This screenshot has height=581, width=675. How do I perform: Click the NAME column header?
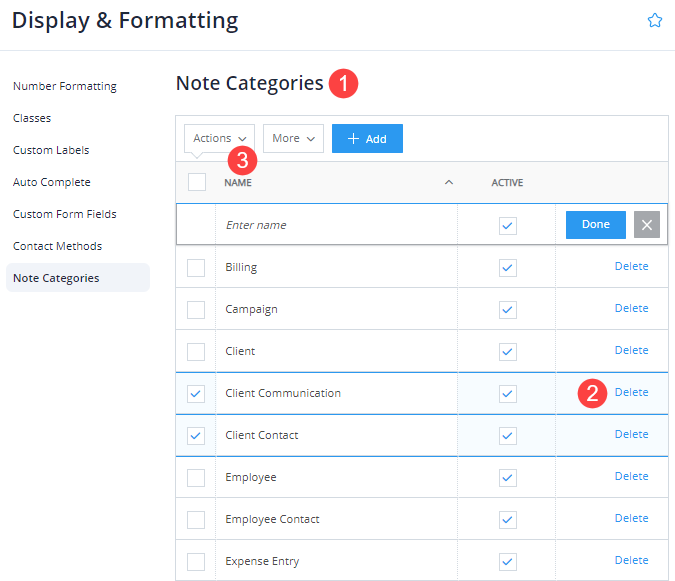(x=238, y=183)
